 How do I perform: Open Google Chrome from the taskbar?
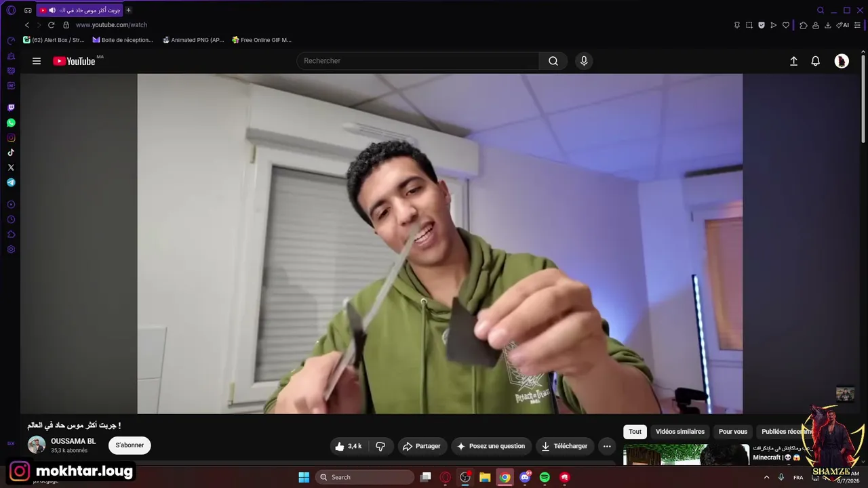505,477
